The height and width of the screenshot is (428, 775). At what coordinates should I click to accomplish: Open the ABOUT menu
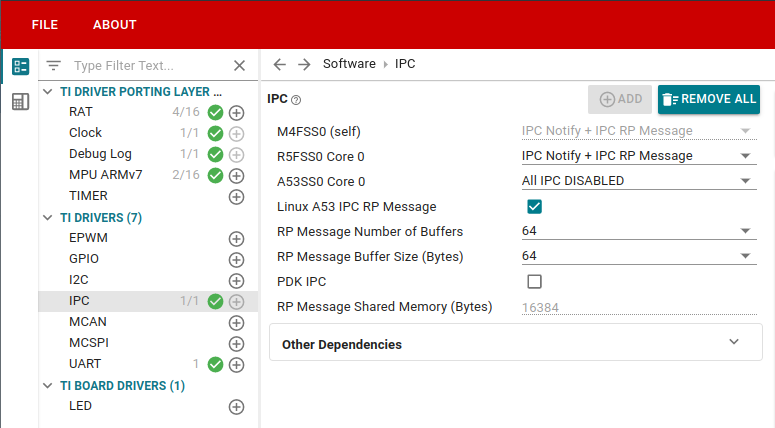[x=115, y=25]
